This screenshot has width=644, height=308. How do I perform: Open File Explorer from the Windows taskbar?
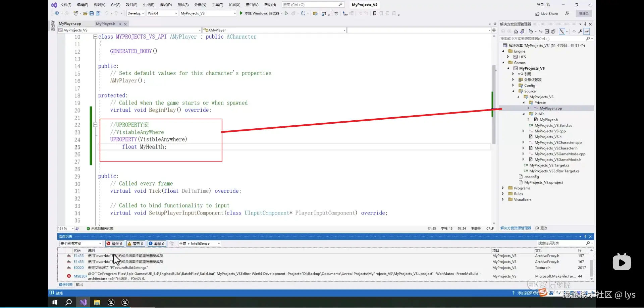(97, 302)
